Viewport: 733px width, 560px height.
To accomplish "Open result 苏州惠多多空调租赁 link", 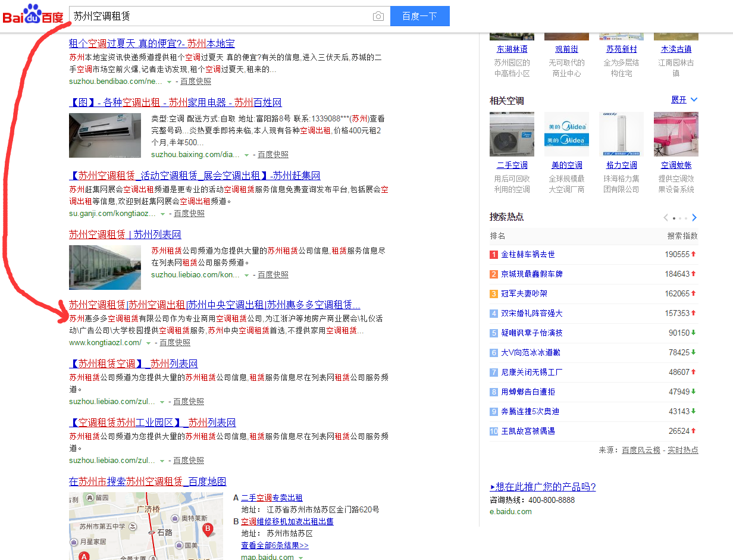I will point(214,305).
